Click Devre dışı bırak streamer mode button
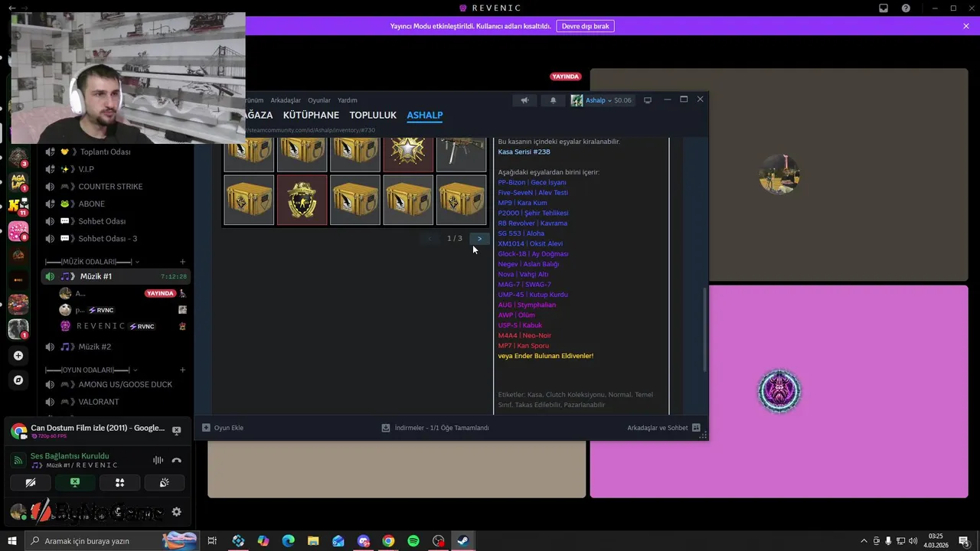Viewport: 980px width, 551px height. tap(585, 26)
